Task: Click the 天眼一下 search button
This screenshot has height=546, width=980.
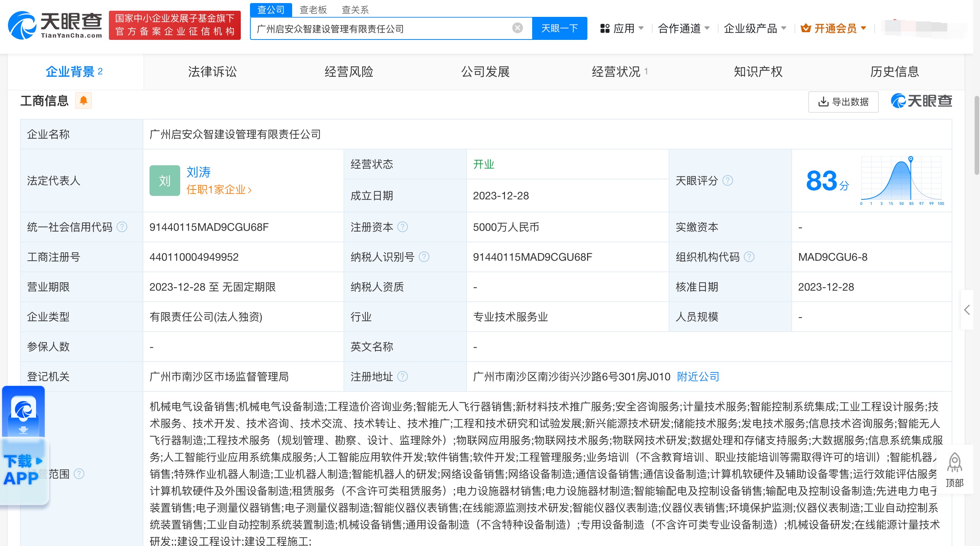Action: [559, 28]
